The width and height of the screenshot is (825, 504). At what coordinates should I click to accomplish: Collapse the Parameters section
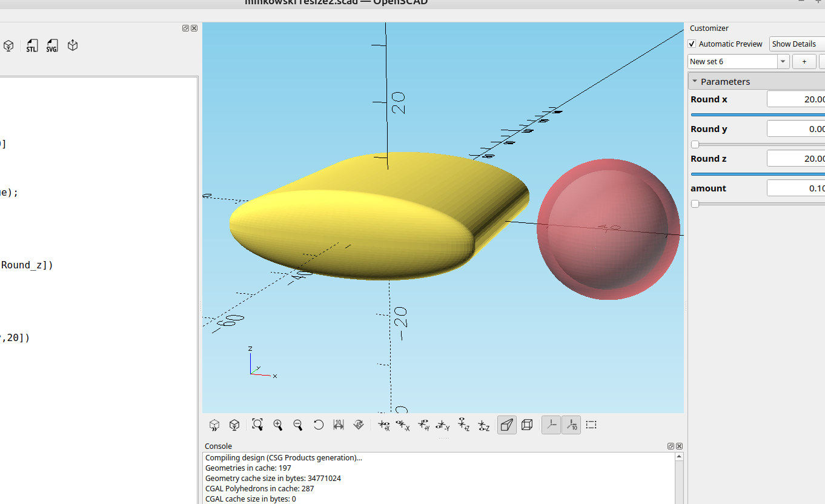click(695, 81)
